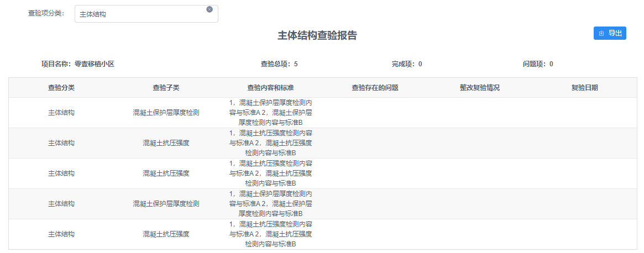Click the 导出 export button
The width and height of the screenshot is (644, 253).
(x=610, y=33)
